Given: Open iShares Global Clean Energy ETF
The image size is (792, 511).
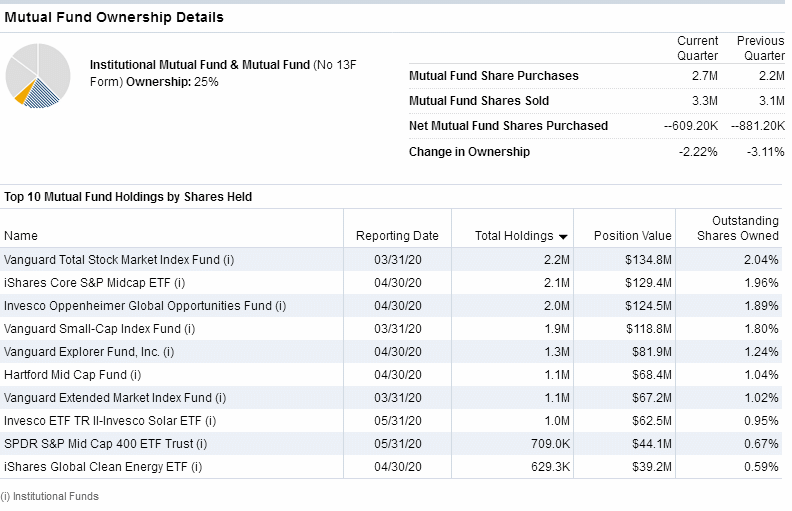Looking at the screenshot, I should 103,467.
